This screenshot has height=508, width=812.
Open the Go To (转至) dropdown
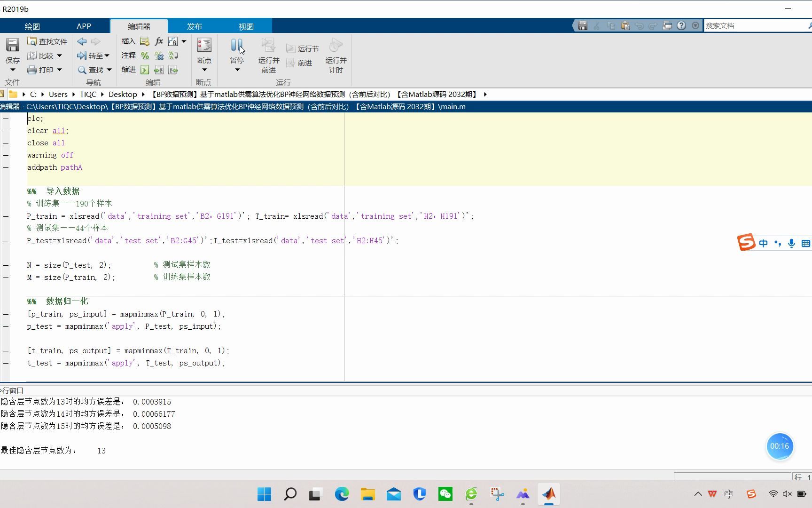pyautogui.click(x=94, y=56)
